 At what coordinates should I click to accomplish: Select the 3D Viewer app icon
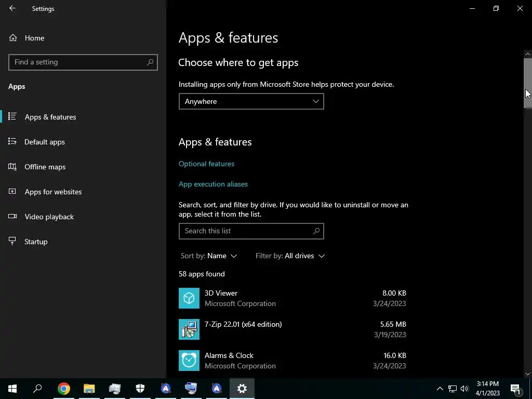click(x=189, y=298)
